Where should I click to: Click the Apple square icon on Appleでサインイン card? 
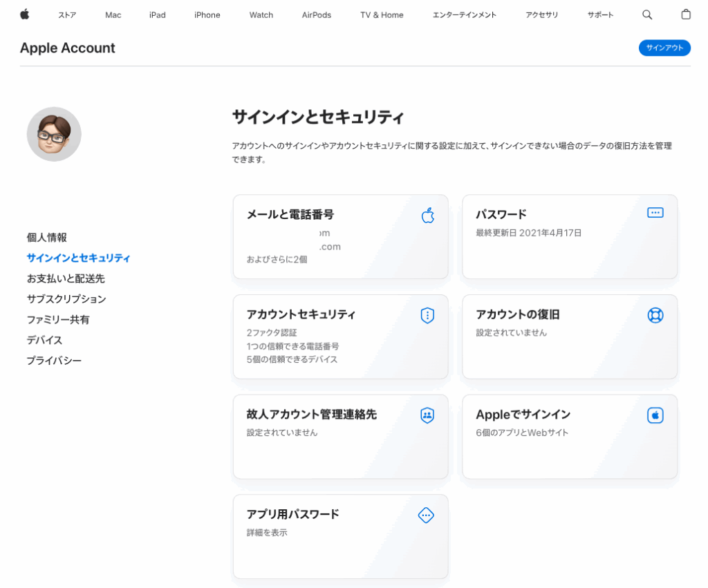(x=655, y=415)
